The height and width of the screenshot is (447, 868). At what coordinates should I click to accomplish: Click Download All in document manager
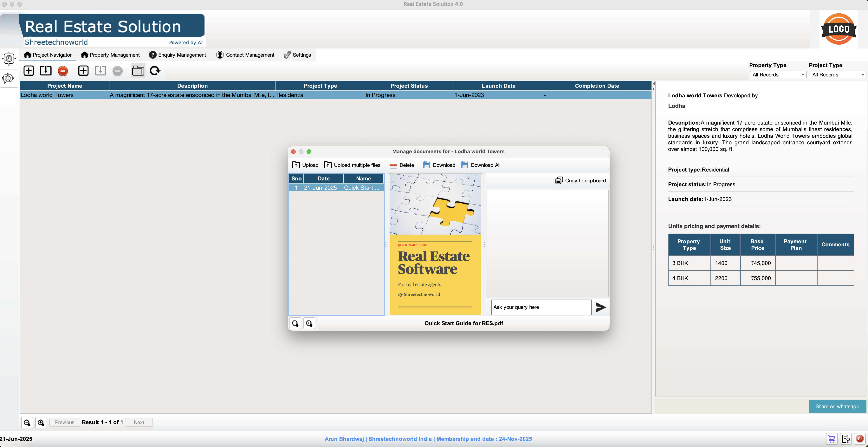pos(481,165)
